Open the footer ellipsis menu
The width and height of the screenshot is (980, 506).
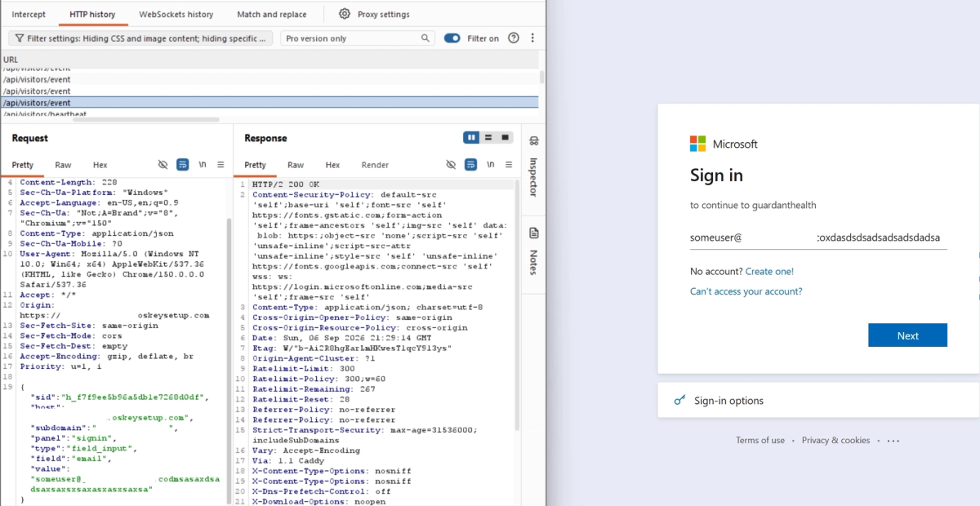pyautogui.click(x=893, y=441)
